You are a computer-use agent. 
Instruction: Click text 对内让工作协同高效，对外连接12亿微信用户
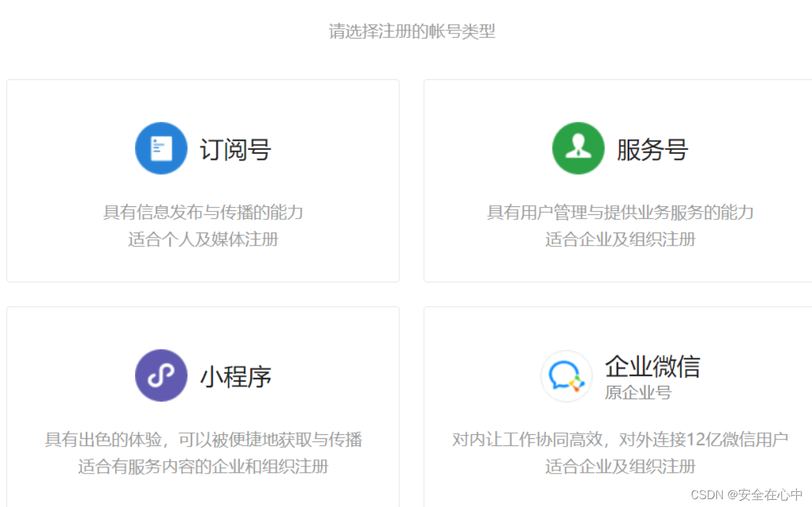point(620,440)
